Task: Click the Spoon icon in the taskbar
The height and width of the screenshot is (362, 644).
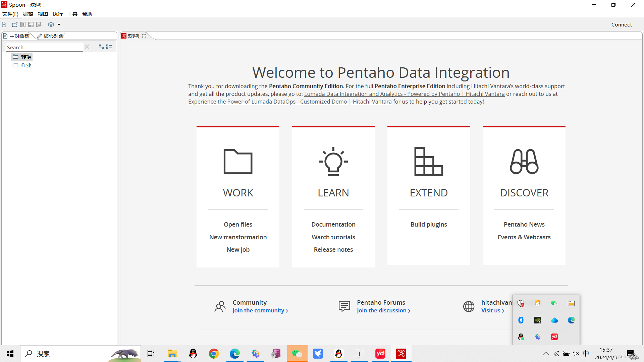Action: [401, 354]
